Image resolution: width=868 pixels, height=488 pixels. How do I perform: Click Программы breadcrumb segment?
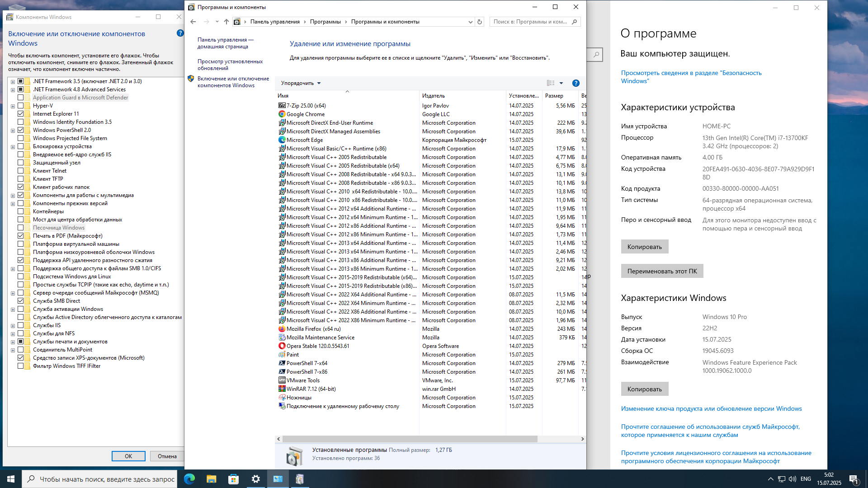[x=325, y=22]
